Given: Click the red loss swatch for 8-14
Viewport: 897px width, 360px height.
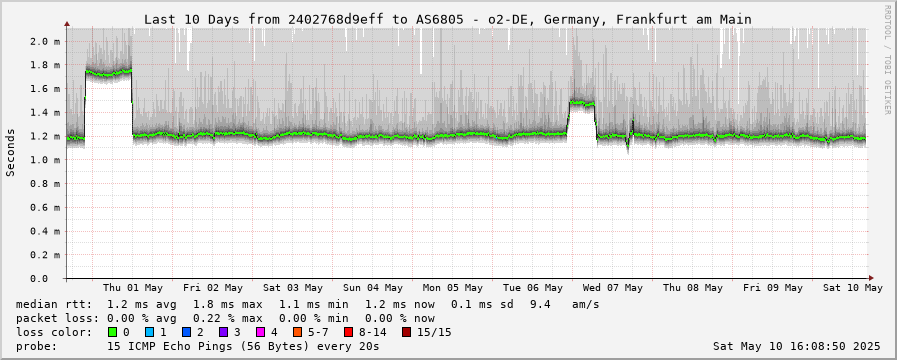Looking at the screenshot, I should pyautogui.click(x=347, y=332).
